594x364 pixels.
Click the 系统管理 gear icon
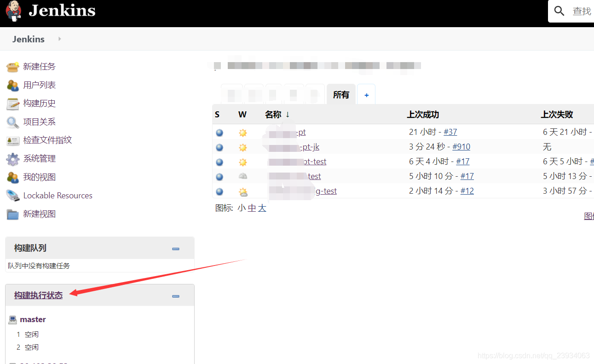pos(12,159)
